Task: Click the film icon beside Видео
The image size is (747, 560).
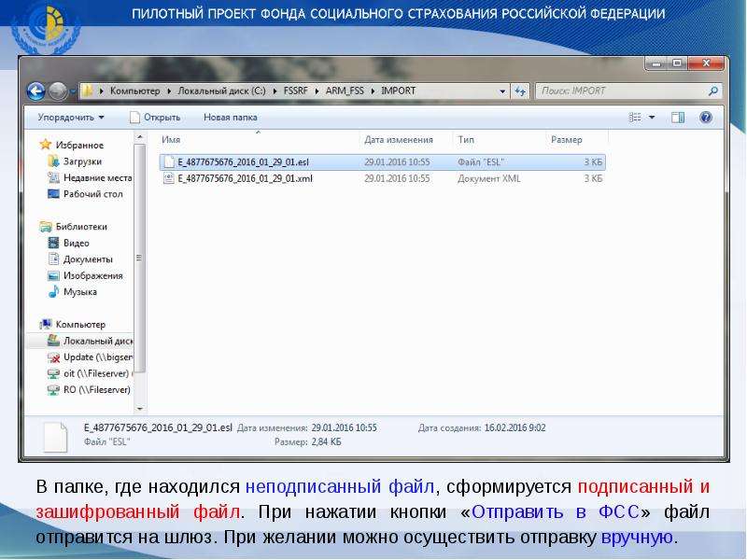Action: [x=53, y=243]
